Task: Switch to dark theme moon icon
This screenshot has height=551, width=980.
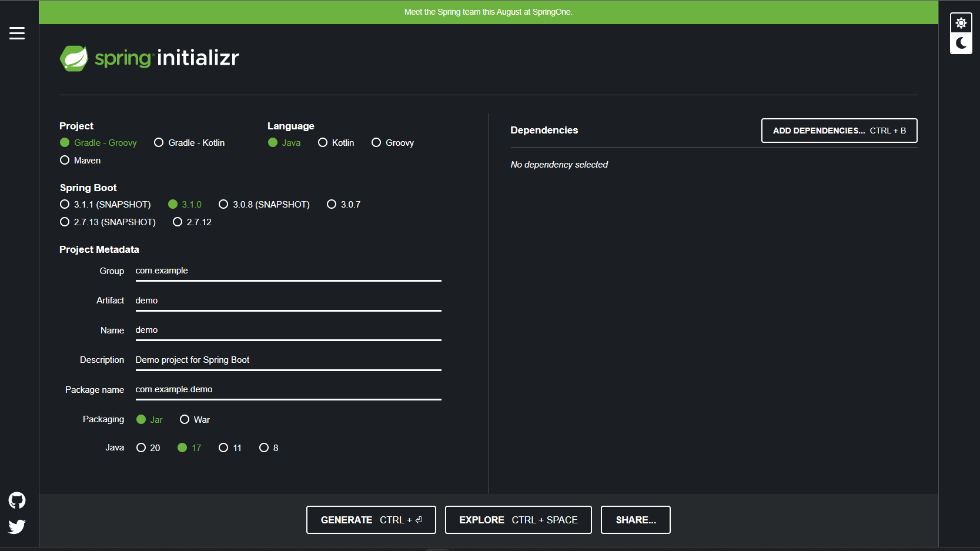Action: (x=961, y=43)
